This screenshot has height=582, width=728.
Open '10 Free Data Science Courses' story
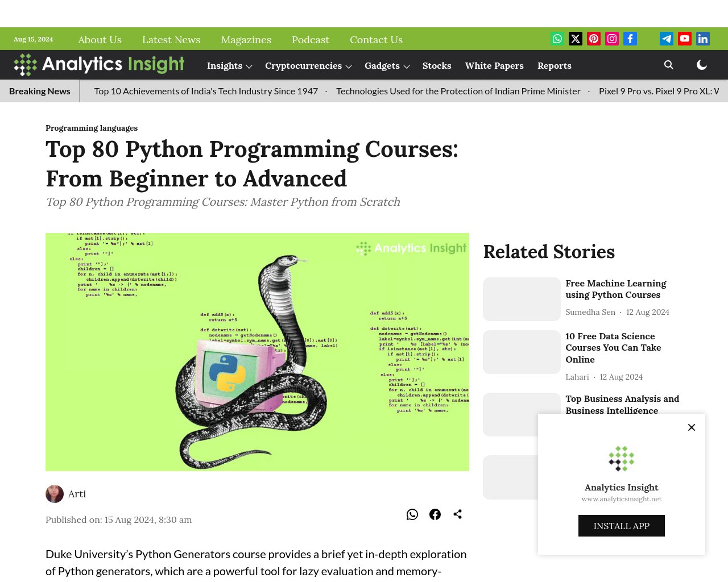tap(613, 348)
